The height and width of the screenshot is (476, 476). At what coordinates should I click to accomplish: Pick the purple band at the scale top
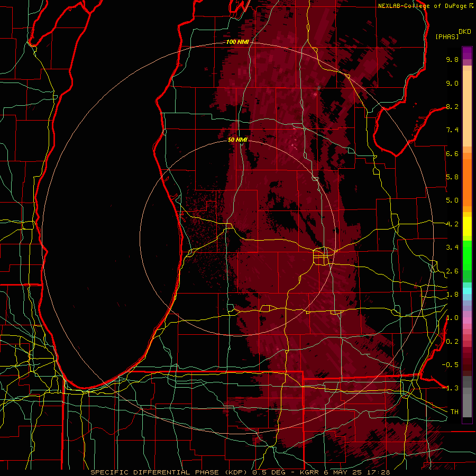click(x=467, y=53)
